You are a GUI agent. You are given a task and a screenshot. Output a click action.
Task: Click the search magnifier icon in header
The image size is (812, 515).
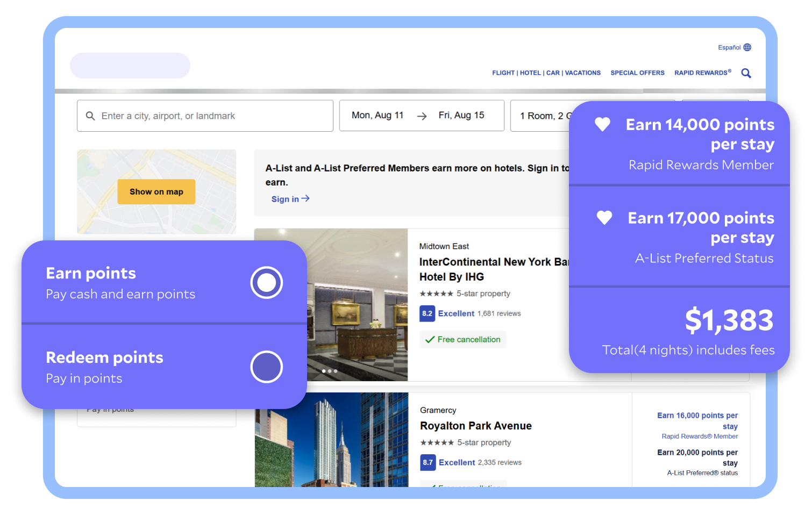pyautogui.click(x=746, y=73)
